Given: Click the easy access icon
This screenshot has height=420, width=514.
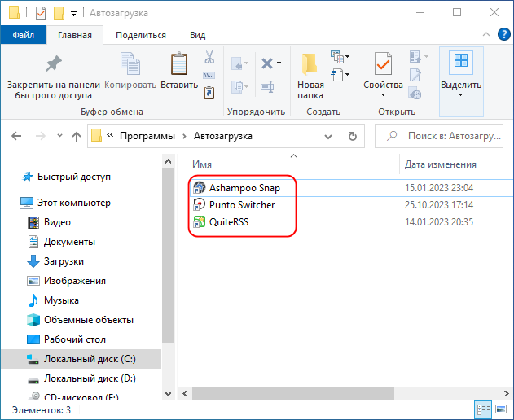Looking at the screenshot, I should click(336, 75).
